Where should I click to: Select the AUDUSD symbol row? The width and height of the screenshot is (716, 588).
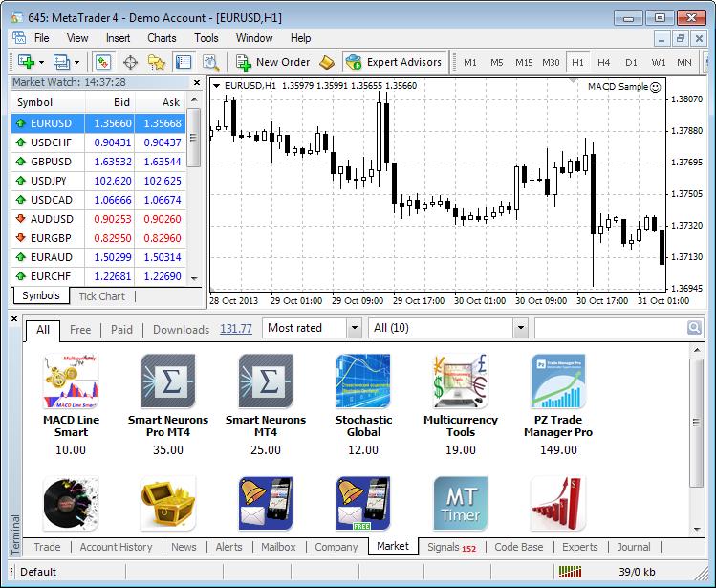98,219
